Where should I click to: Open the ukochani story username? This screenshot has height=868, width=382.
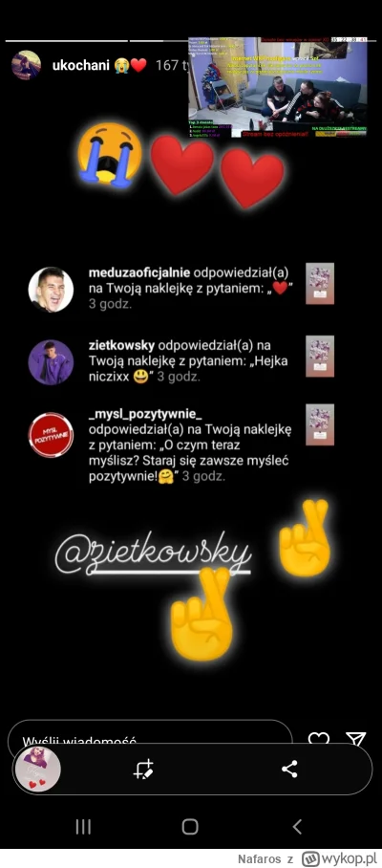(x=81, y=65)
